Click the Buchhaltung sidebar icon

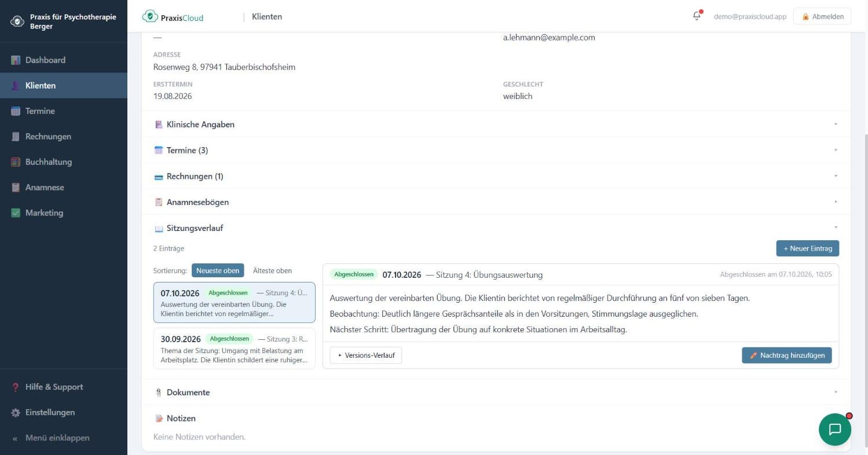(16, 162)
